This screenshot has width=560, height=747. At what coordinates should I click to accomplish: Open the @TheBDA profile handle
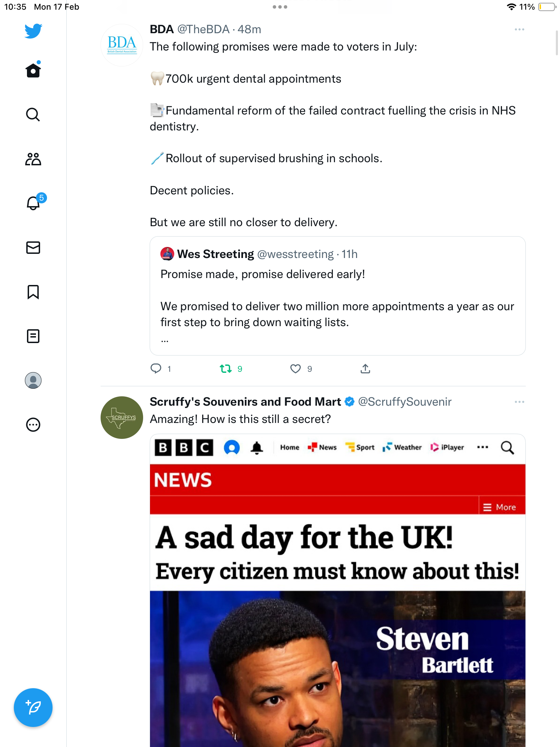tap(204, 29)
